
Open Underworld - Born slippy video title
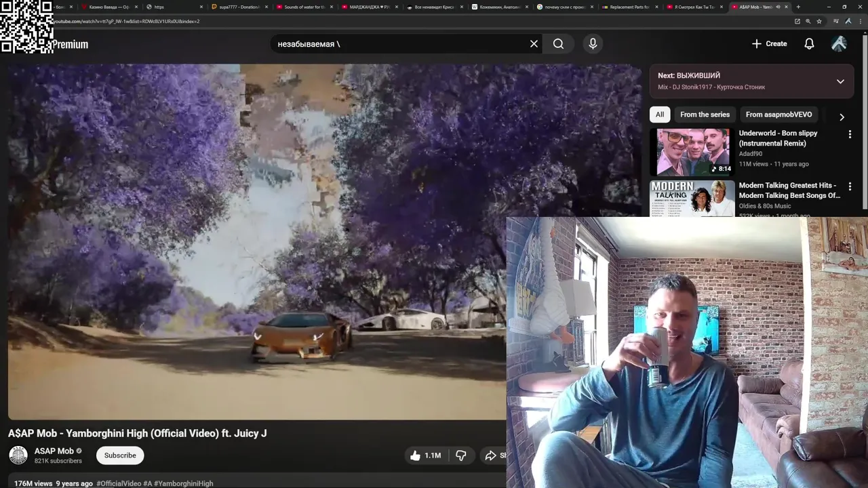778,138
